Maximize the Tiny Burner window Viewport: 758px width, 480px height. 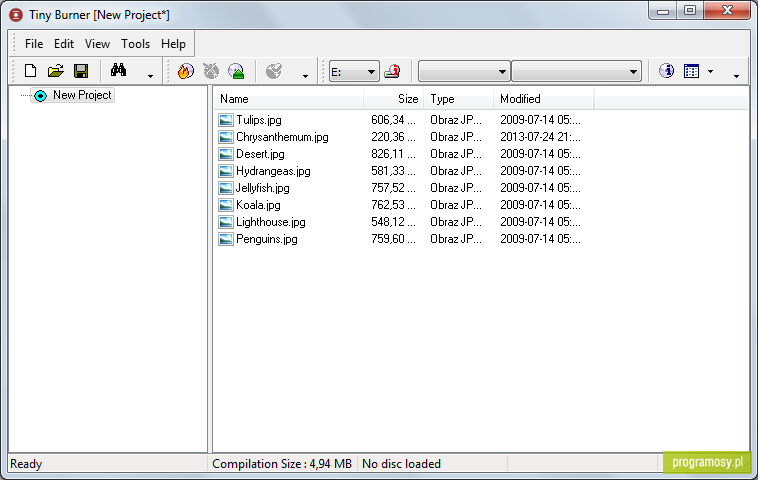pyautogui.click(x=690, y=11)
